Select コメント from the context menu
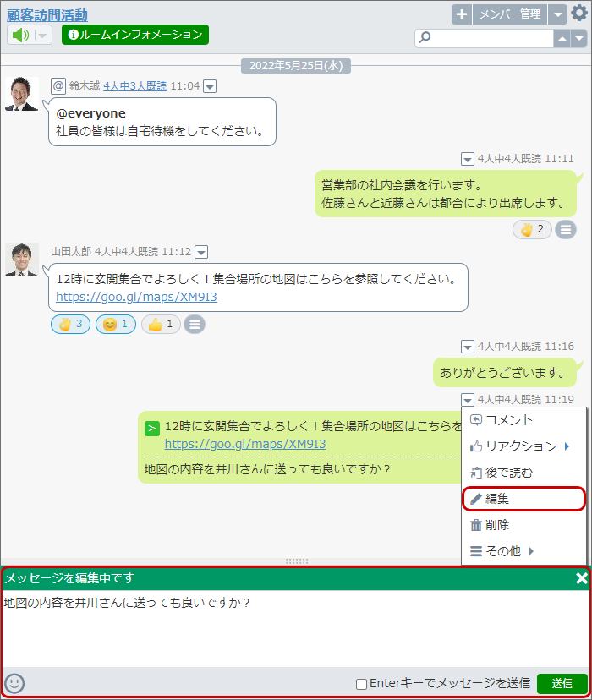 (x=523, y=420)
